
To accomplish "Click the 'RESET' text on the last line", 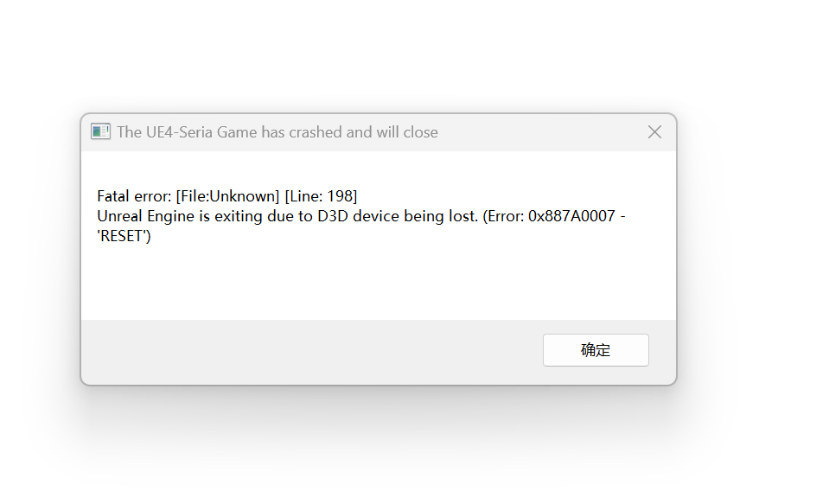I will [x=124, y=236].
